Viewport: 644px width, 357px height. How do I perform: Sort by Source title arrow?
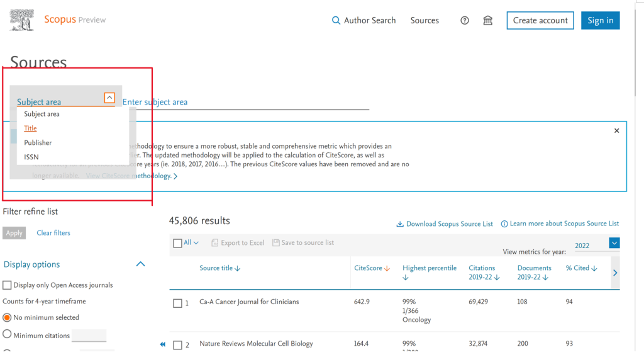237,269
